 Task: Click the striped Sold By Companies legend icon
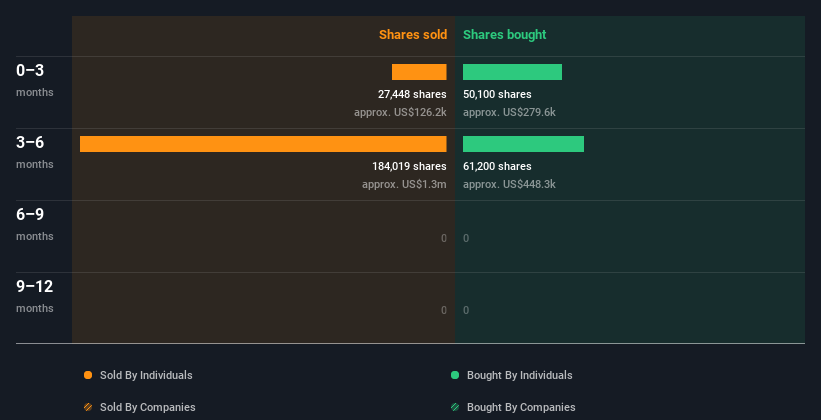pos(88,407)
